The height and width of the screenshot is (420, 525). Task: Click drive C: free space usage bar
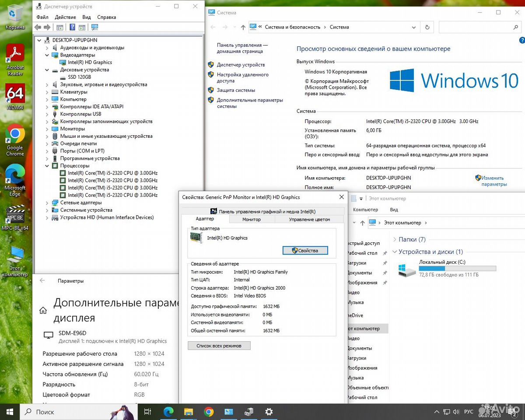click(457, 269)
